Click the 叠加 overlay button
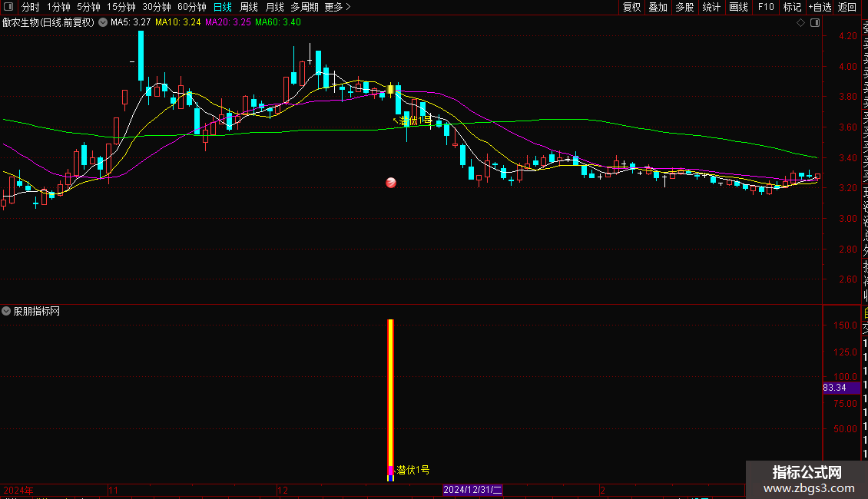The height and width of the screenshot is (499, 868). (x=658, y=7)
